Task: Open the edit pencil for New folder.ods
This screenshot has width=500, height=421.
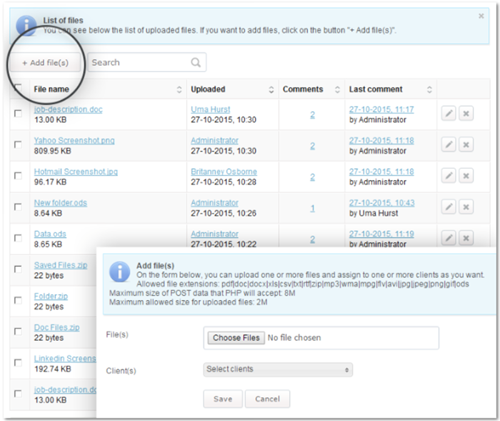Action: point(448,207)
